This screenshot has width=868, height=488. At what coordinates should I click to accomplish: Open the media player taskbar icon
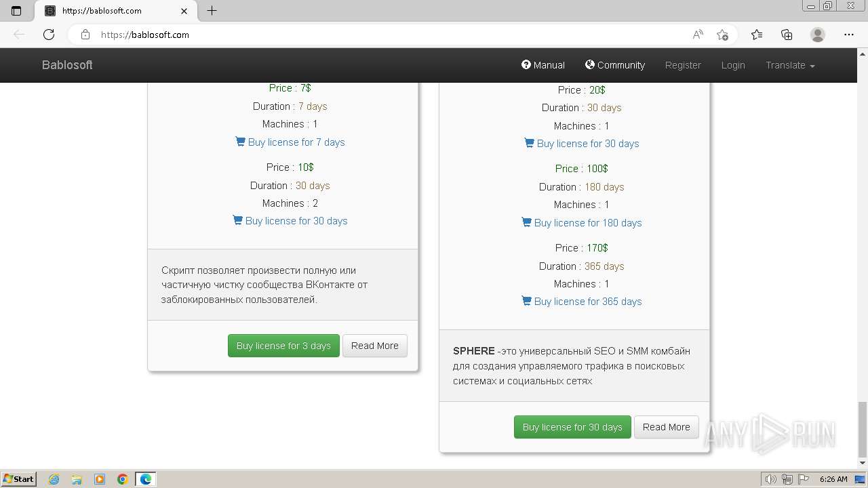(x=100, y=479)
